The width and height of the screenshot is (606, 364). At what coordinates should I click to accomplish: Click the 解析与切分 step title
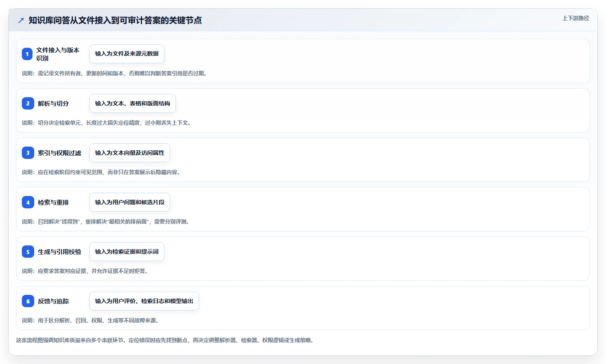click(53, 103)
